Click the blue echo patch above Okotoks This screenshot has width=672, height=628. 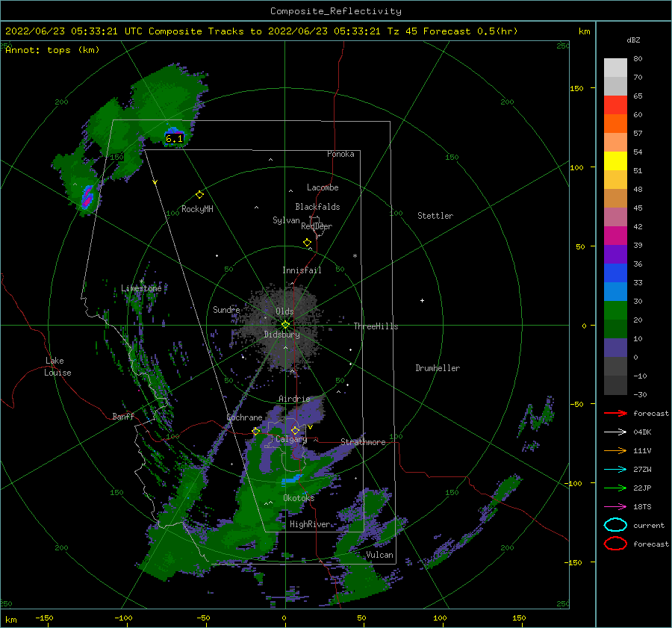click(x=292, y=479)
